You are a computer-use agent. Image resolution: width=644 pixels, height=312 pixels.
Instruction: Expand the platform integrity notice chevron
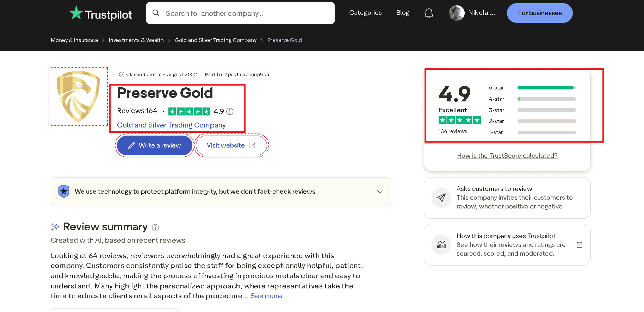pyautogui.click(x=380, y=192)
